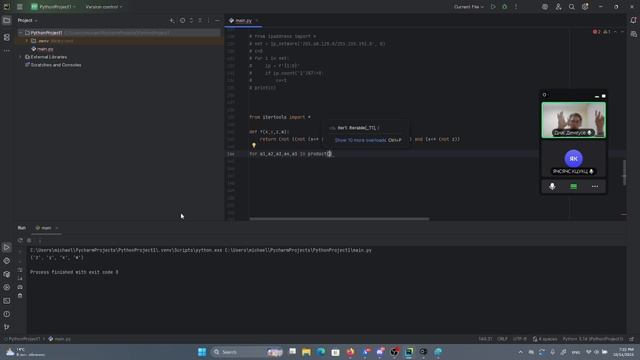Open the Git version control tool window icon
The width and height of the screenshot is (640, 360).
pyautogui.click(x=7, y=327)
